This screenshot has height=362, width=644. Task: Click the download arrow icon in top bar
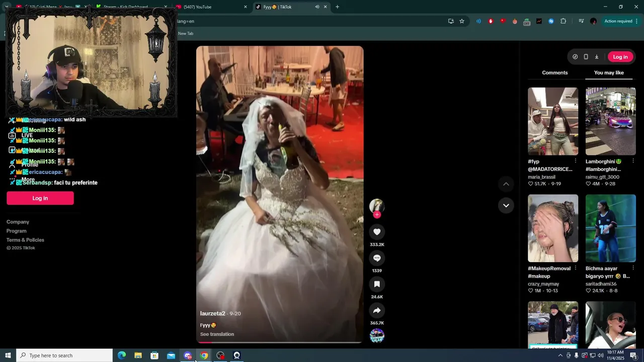pyautogui.click(x=597, y=57)
